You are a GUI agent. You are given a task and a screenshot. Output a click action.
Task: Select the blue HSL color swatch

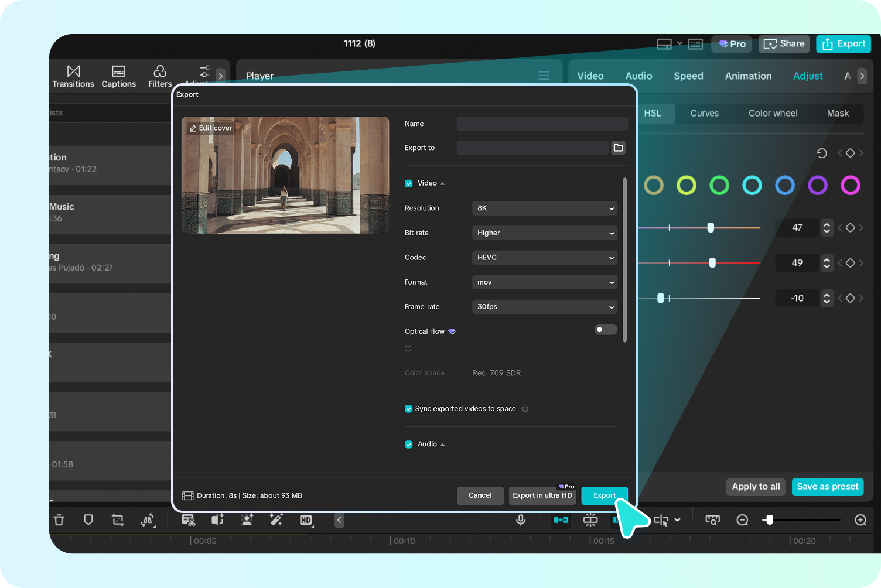(785, 185)
